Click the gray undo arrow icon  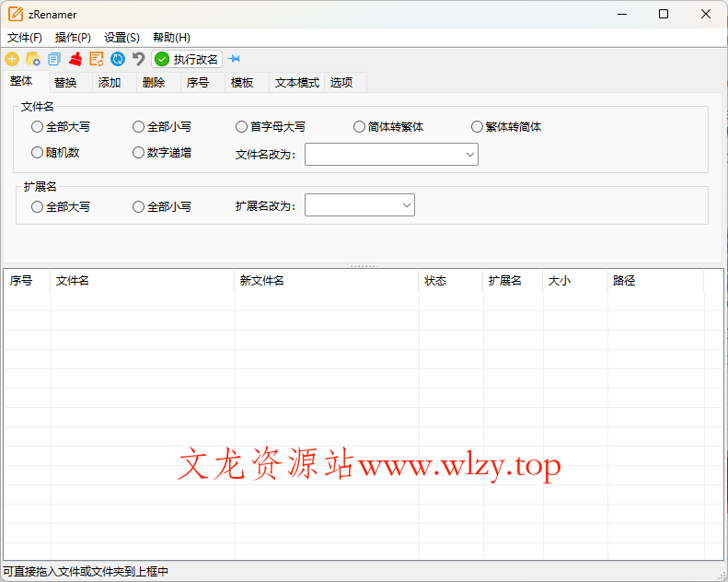(138, 59)
